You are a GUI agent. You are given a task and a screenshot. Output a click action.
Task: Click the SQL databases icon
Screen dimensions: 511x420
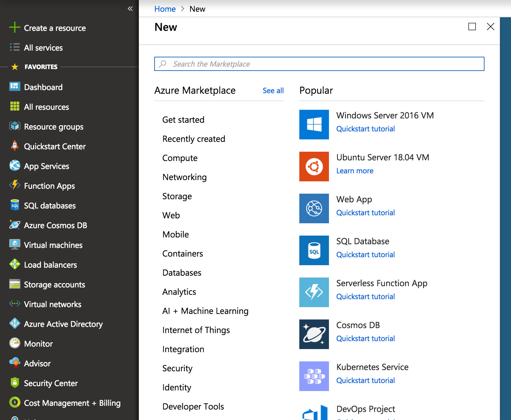[x=15, y=205]
